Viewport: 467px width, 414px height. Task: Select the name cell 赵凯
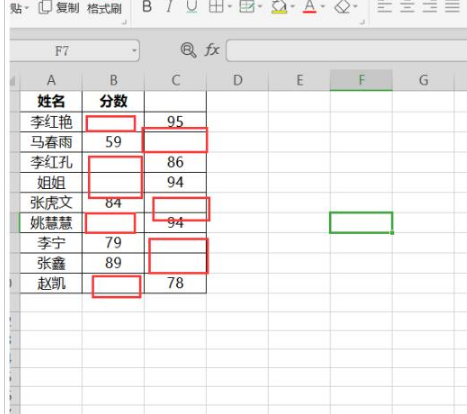[x=51, y=284]
